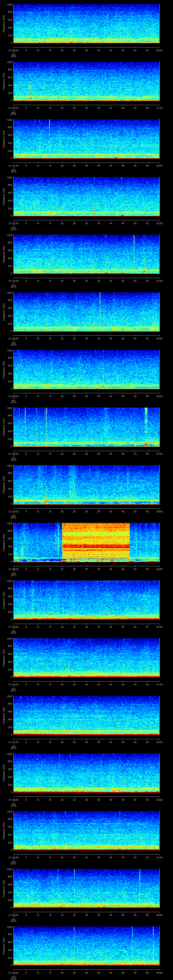Viewport: 173px width, 980px height.
Task: Click the 21:29:00 spectrogram panel
Action: click(86, 24)
